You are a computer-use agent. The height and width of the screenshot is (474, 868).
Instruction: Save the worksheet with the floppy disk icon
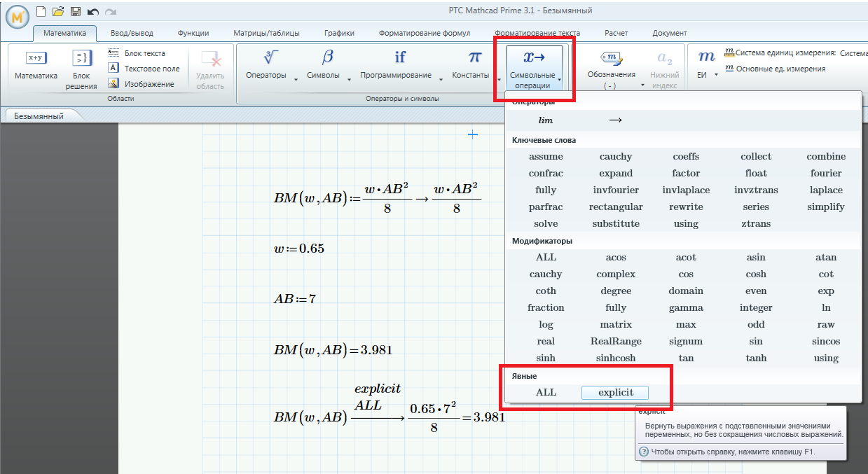[75, 11]
